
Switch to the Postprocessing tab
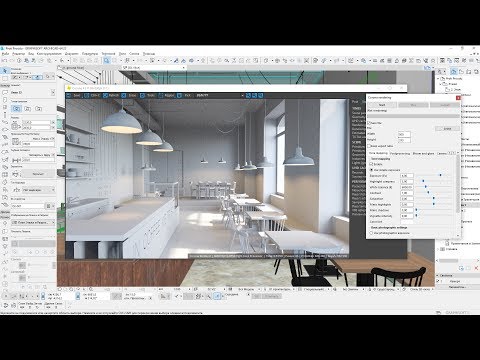(400, 153)
